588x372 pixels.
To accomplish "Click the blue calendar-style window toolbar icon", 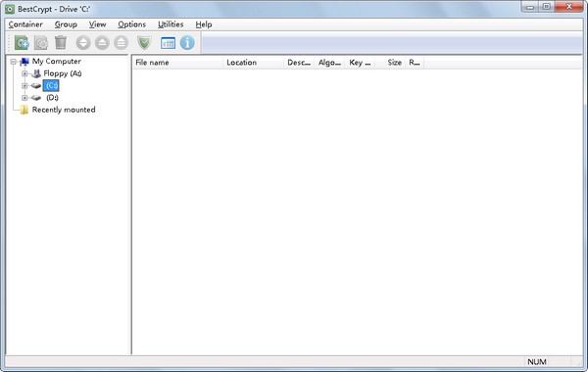I will coord(168,43).
